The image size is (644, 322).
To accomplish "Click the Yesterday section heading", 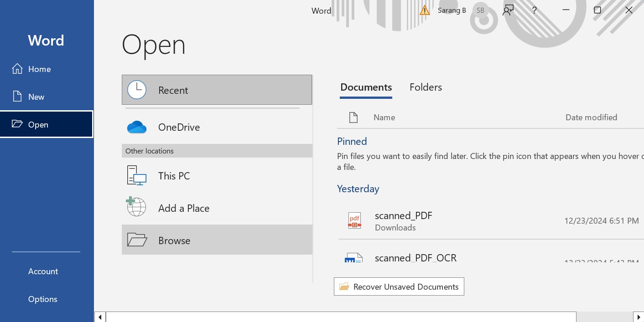I will point(358,189).
